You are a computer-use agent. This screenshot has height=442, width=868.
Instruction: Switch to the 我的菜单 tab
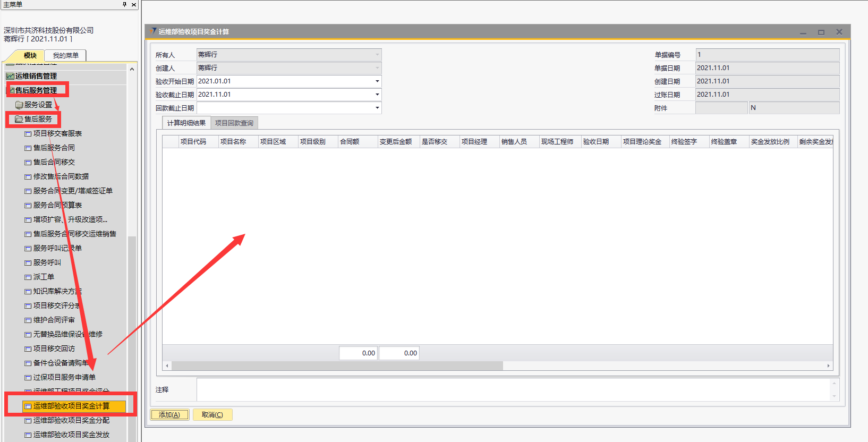point(65,55)
